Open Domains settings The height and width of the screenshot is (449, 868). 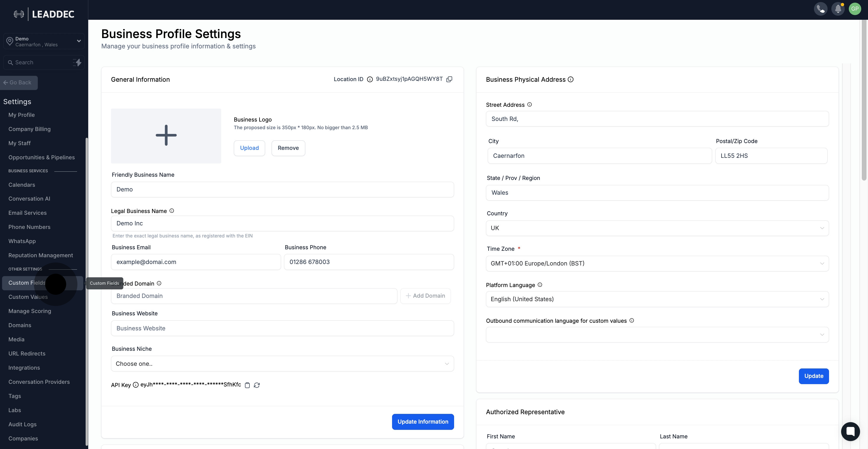click(20, 325)
